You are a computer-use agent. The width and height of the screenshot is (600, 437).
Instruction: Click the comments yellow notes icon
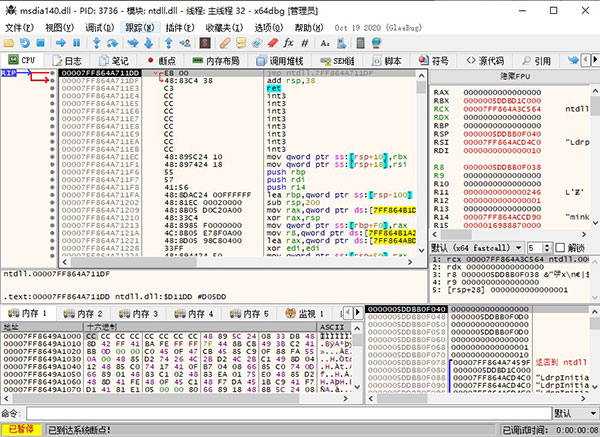click(x=241, y=43)
